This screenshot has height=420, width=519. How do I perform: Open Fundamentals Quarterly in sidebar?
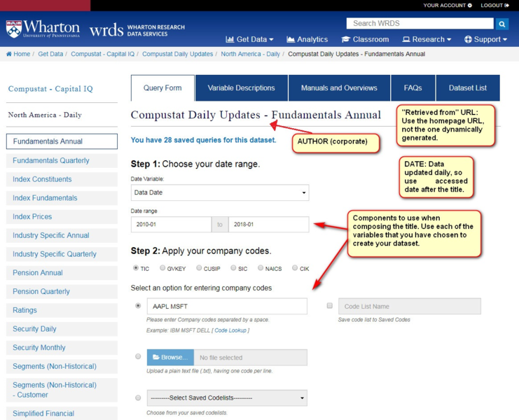click(62, 160)
